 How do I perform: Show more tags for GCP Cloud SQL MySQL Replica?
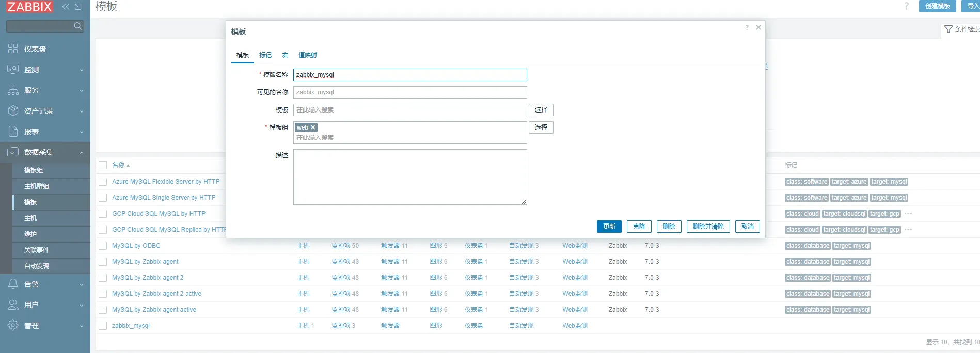click(x=908, y=230)
